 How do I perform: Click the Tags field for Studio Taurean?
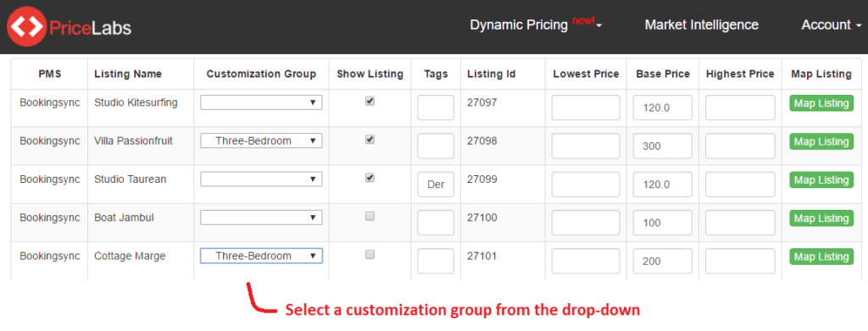(x=436, y=185)
